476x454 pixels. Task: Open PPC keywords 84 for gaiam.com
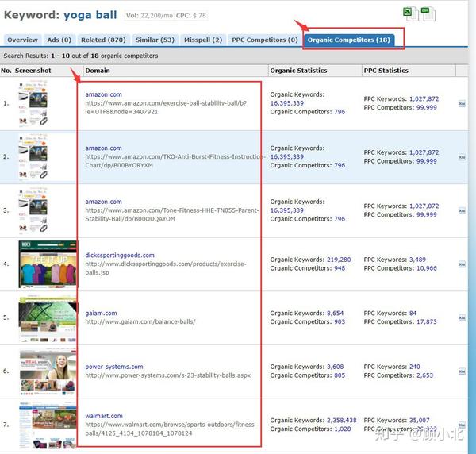point(413,313)
